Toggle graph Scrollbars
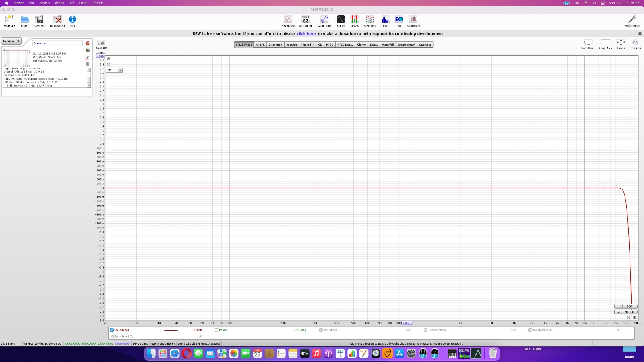 coord(588,44)
